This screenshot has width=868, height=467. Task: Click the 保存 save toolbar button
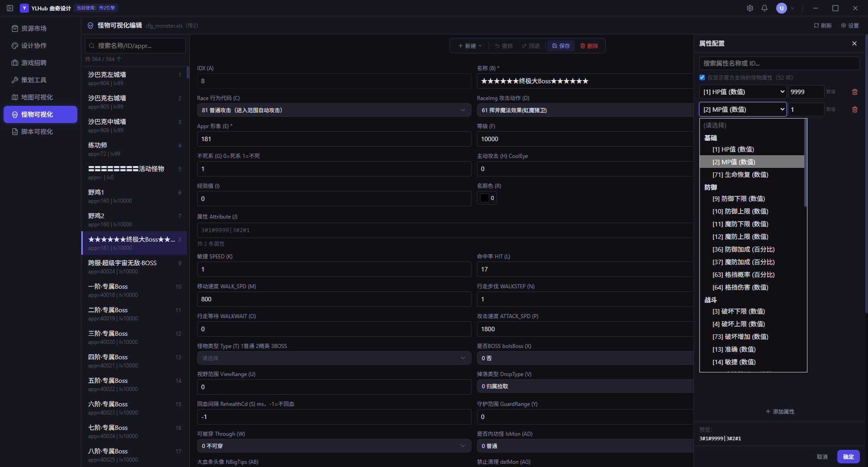pyautogui.click(x=561, y=46)
